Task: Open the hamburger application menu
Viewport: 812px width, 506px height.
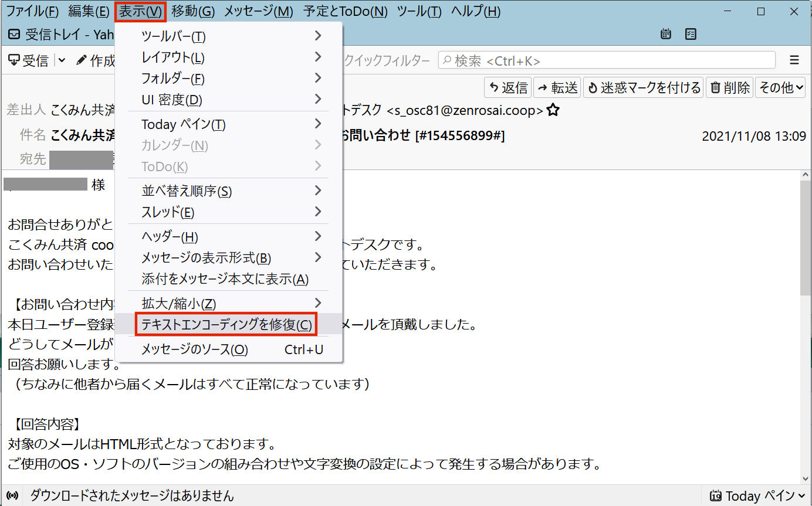Action: click(x=794, y=60)
